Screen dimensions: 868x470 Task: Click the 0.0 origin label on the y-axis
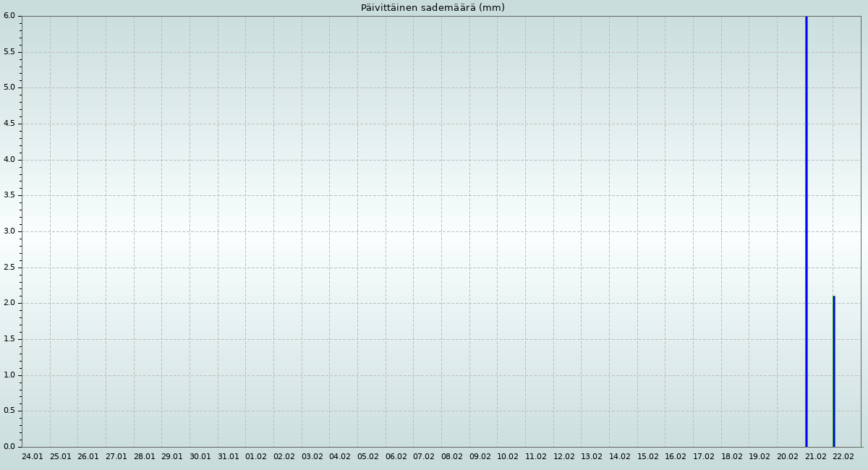(9, 446)
